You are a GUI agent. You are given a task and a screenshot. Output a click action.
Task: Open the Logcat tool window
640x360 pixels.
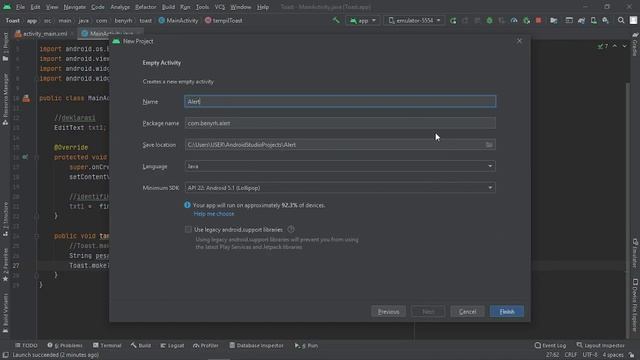pos(172,345)
